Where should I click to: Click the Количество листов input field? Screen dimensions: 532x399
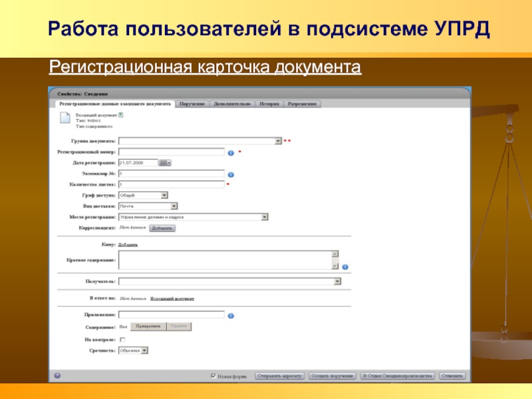tap(172, 185)
